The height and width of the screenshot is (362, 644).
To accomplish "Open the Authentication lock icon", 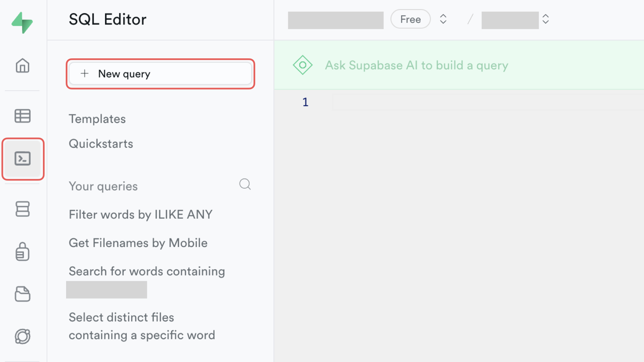I will click(22, 251).
